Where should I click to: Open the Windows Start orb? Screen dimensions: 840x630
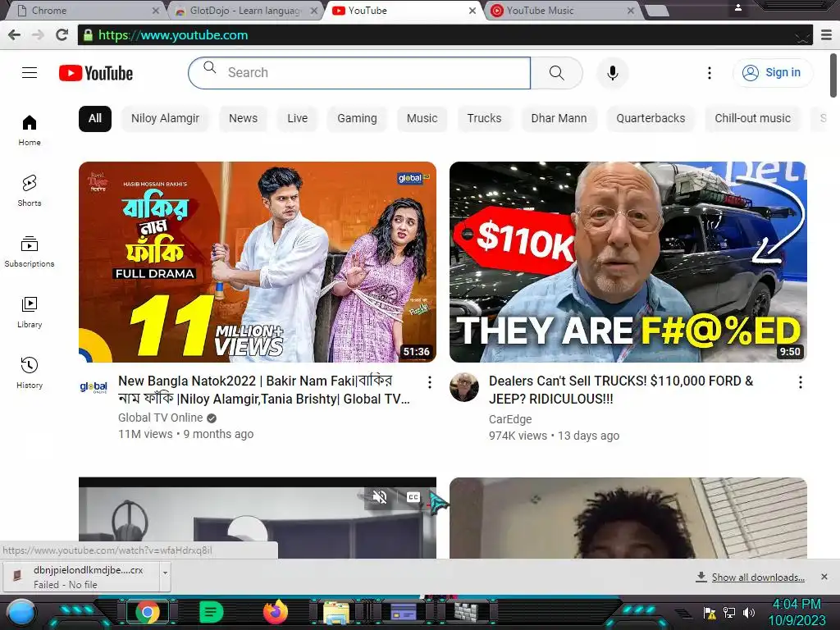click(21, 612)
